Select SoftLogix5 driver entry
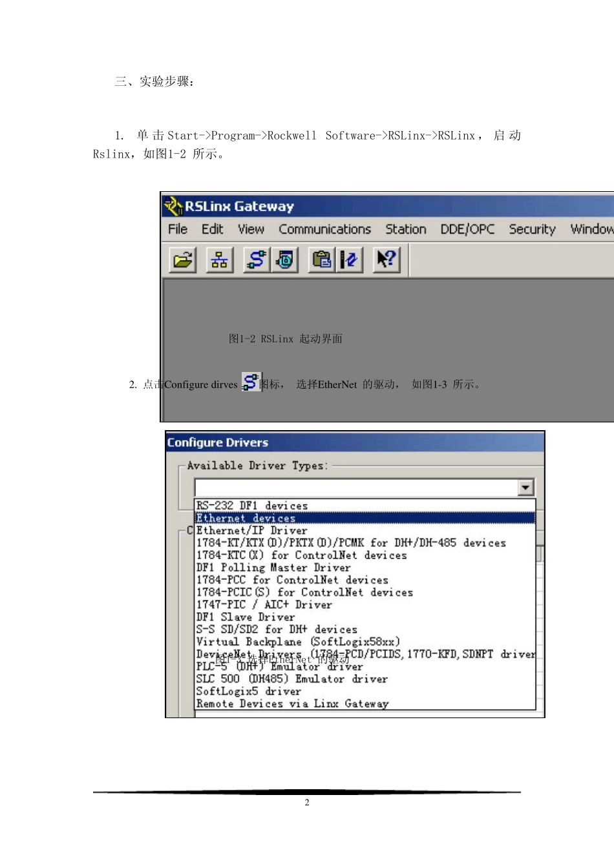 tap(365, 691)
